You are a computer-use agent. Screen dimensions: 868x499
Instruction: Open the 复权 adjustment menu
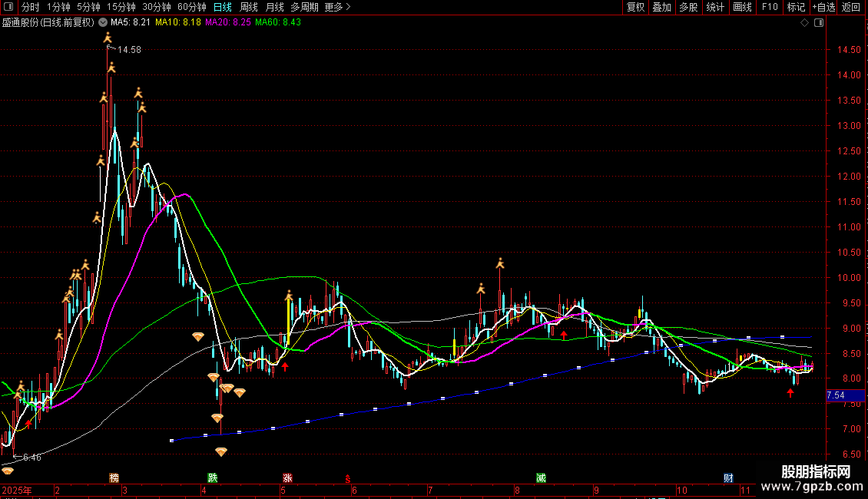635,8
